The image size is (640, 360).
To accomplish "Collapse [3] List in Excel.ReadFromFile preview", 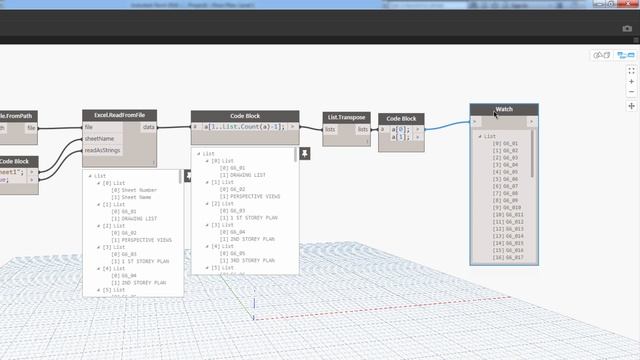I will point(99,247).
